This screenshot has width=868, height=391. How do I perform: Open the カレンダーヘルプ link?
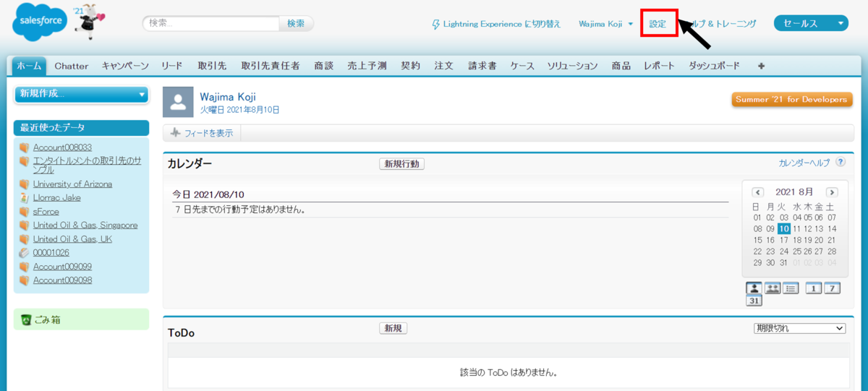click(x=804, y=163)
